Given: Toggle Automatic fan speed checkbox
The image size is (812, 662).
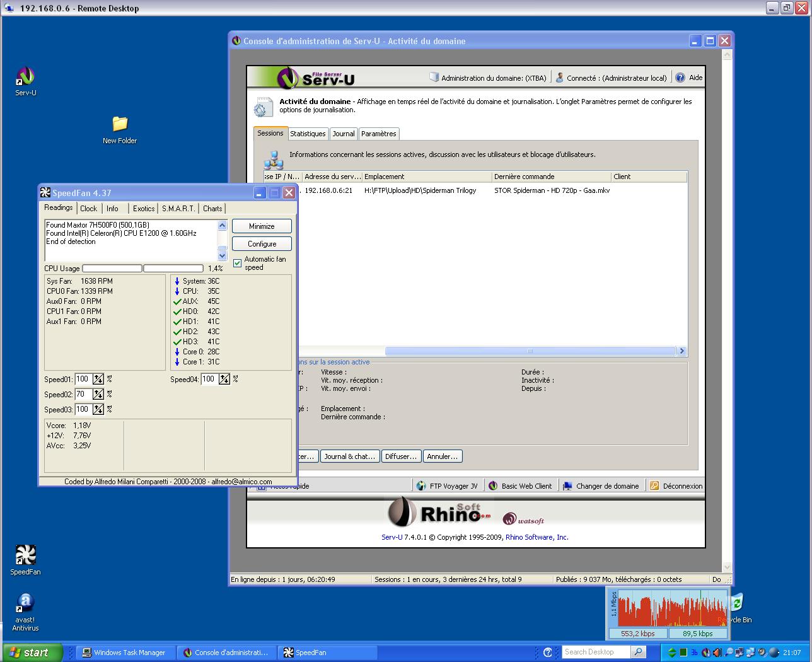Looking at the screenshot, I should coord(238,263).
